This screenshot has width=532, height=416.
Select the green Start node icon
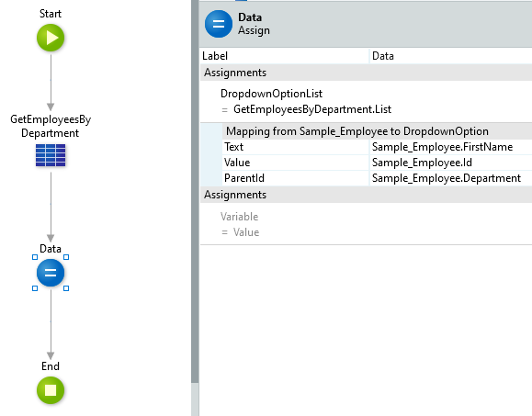[51, 38]
